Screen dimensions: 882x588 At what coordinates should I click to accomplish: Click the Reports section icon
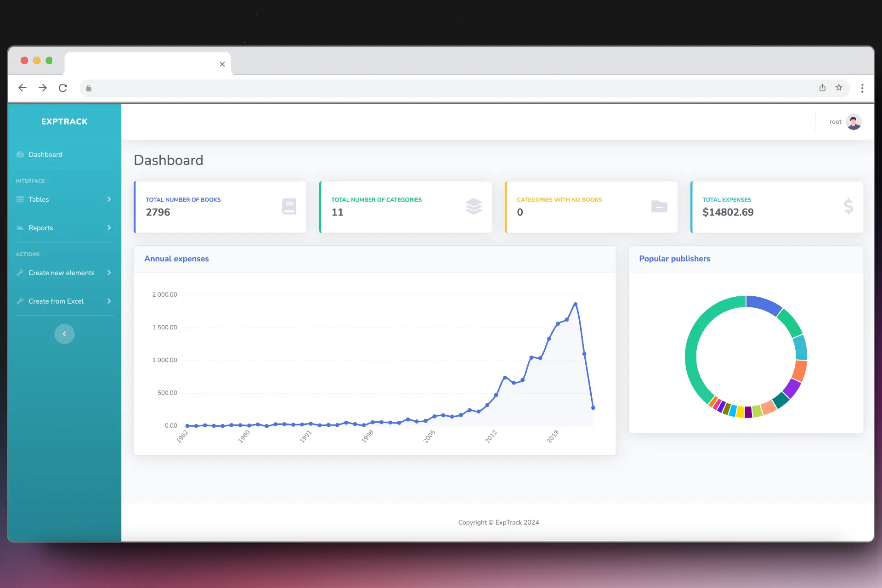[19, 228]
